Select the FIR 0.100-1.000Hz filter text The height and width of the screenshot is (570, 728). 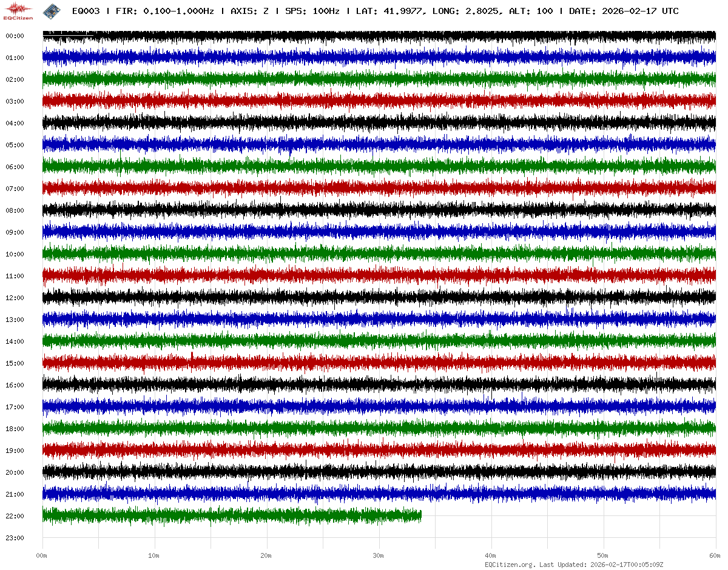coord(165,11)
